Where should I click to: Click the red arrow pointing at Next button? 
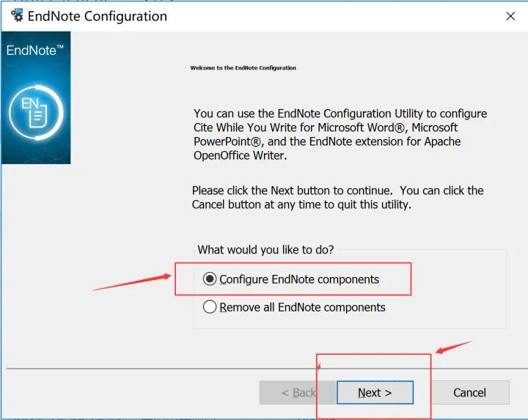click(x=455, y=346)
